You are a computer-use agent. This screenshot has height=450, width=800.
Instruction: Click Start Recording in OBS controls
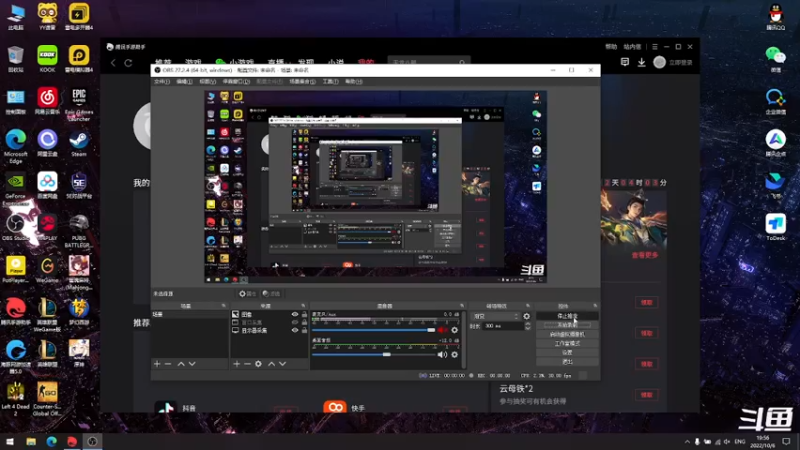pos(567,325)
